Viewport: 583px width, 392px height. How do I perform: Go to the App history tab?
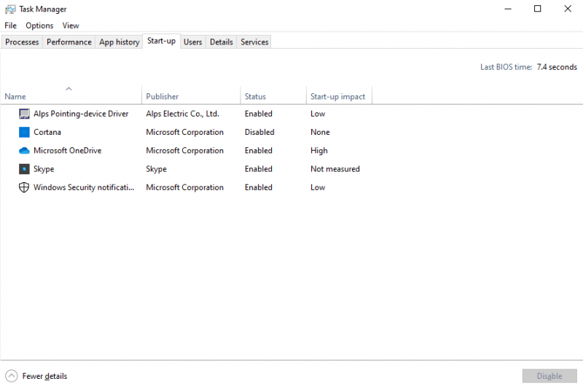(119, 42)
